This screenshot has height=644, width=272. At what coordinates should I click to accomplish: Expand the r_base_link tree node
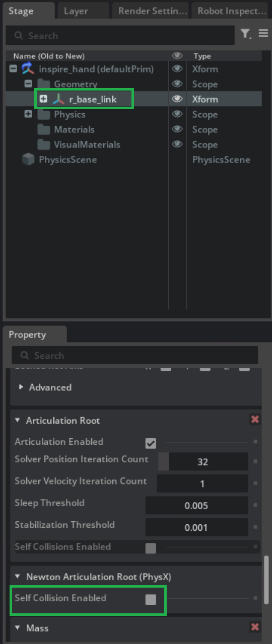(43, 99)
